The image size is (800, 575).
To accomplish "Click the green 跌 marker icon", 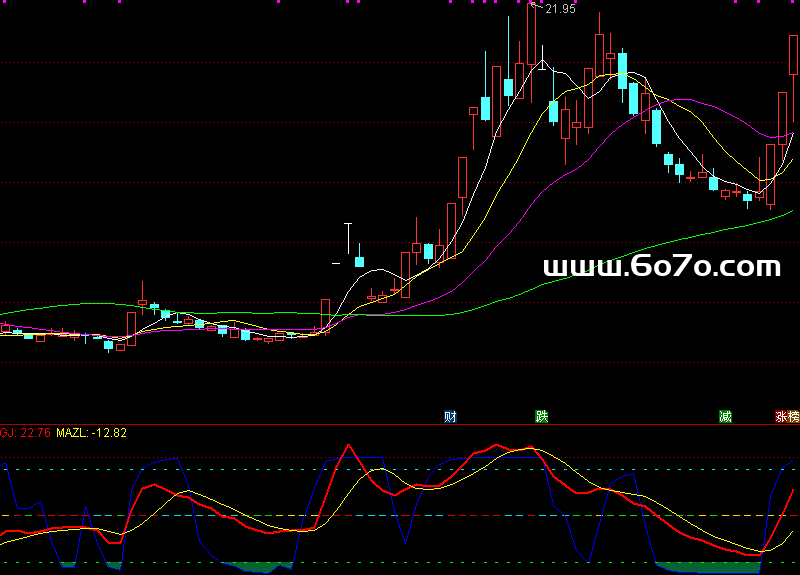I will click(x=542, y=416).
